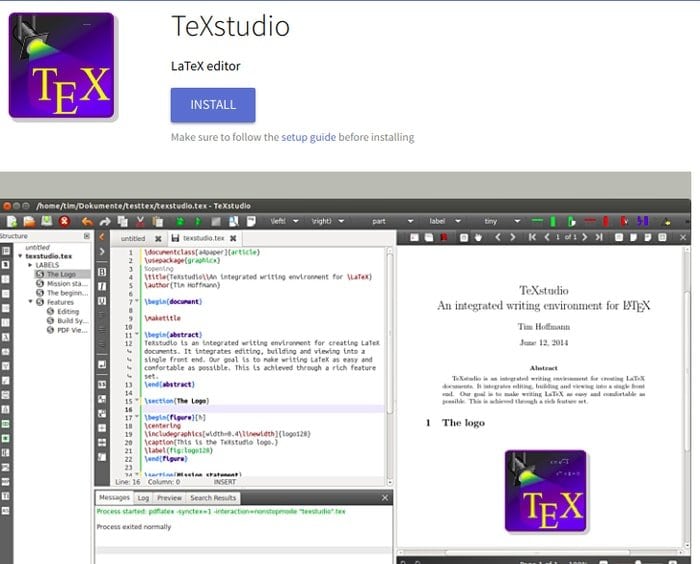The image size is (700, 564).
Task: Apply Underline from the vertical toolbar
Action: click(102, 301)
